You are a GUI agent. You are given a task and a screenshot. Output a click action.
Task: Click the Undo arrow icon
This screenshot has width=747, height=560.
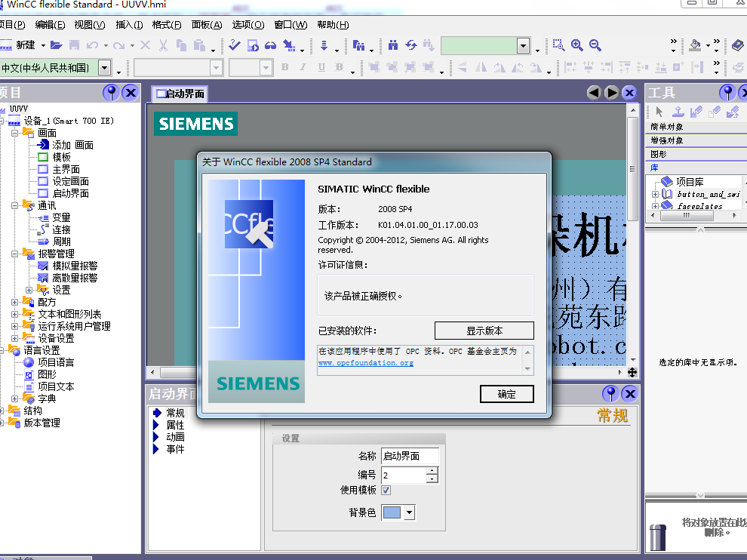click(92, 45)
